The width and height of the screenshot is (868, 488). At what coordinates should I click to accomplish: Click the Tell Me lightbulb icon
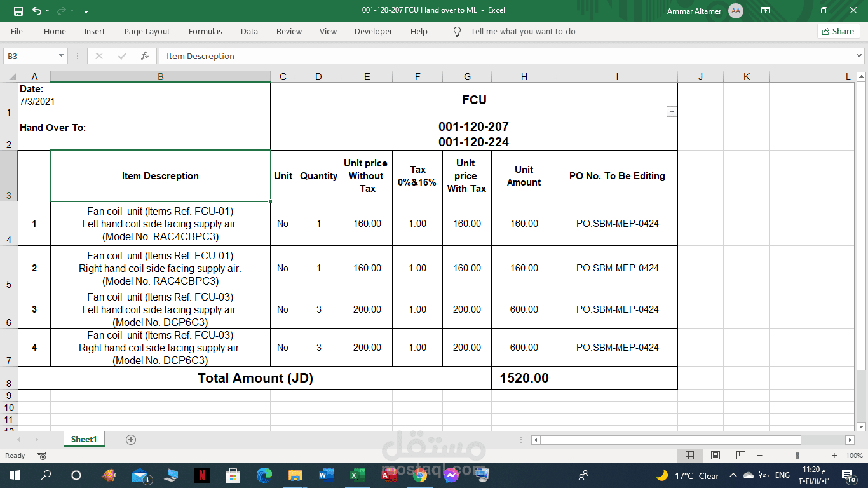pyautogui.click(x=457, y=32)
